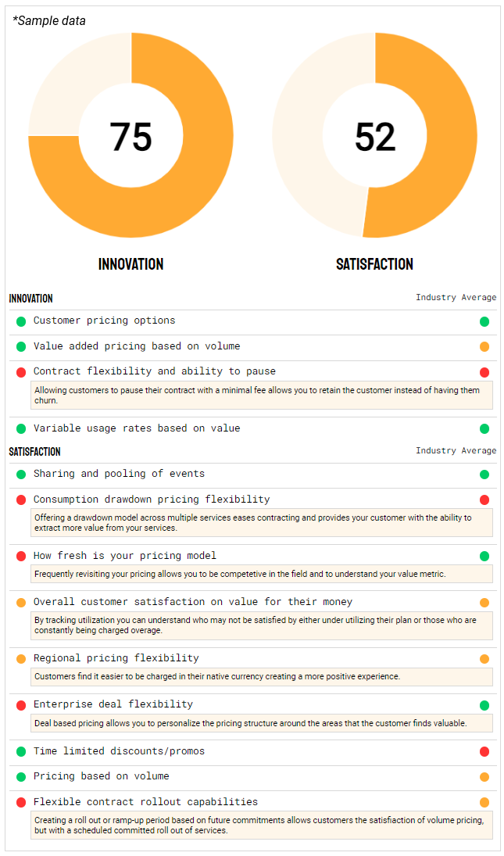Click the SATISFACTION label under the chart

point(375,264)
